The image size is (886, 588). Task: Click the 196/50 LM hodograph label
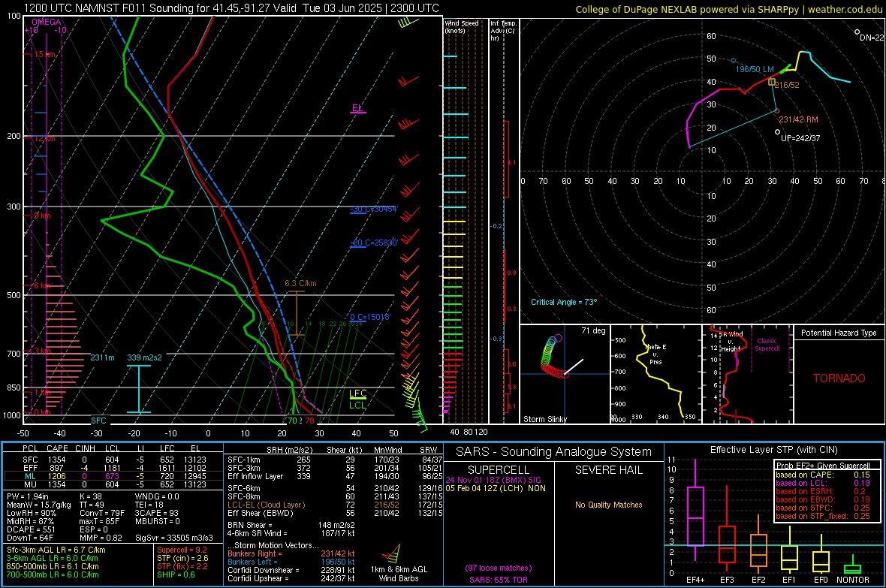coord(755,69)
